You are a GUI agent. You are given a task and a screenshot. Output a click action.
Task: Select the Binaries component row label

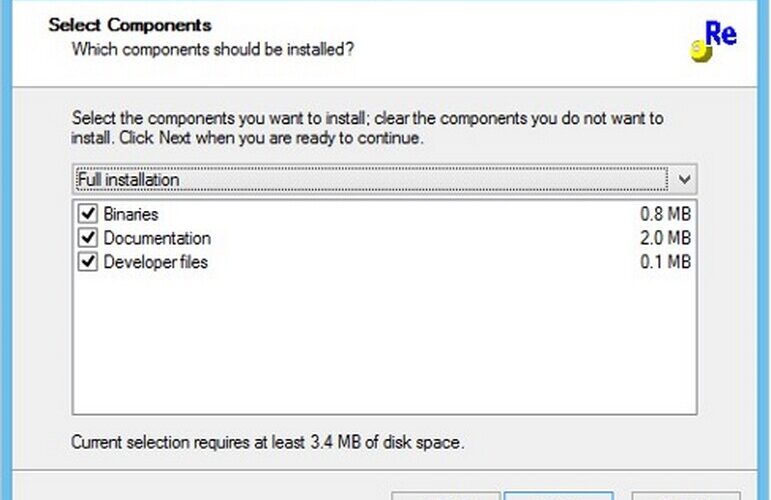(131, 214)
